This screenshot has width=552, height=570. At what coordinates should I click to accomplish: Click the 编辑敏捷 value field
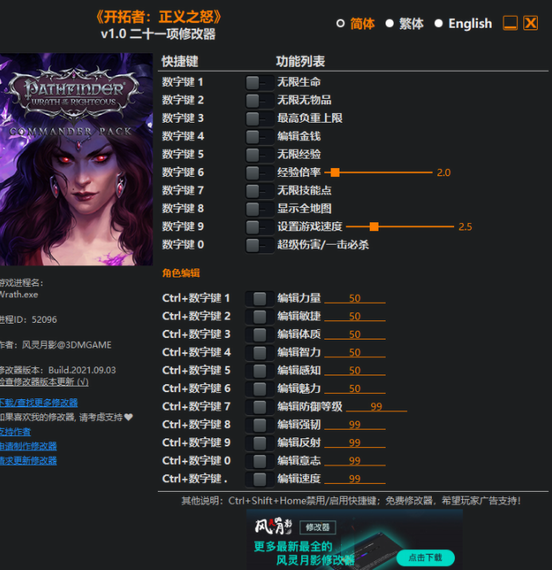(x=355, y=316)
